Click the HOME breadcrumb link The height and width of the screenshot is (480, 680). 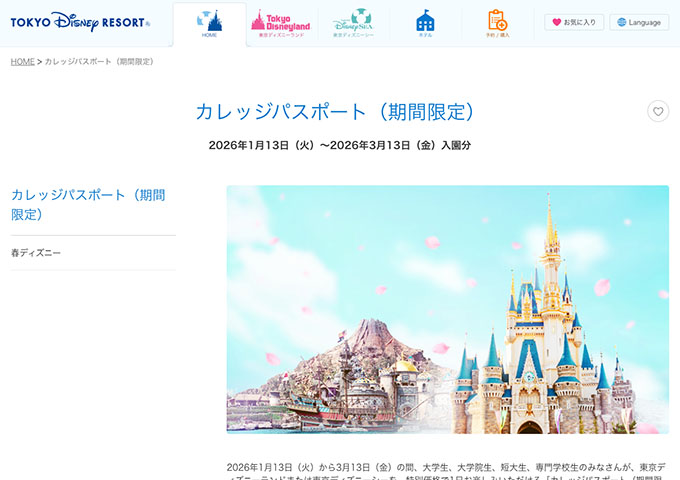pos(23,62)
